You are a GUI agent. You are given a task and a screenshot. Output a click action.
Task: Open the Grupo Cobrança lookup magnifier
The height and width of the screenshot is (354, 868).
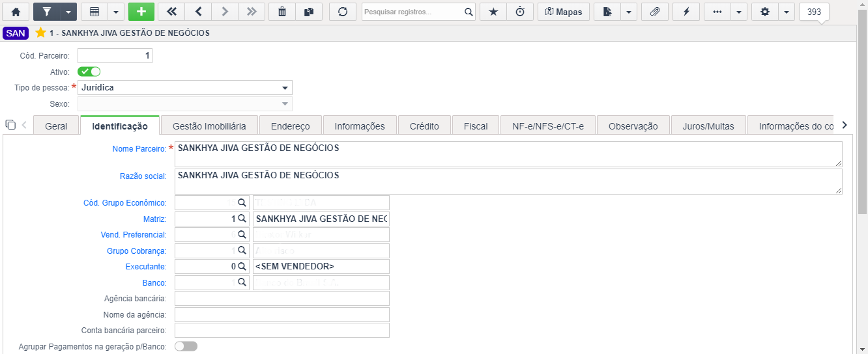click(x=241, y=251)
